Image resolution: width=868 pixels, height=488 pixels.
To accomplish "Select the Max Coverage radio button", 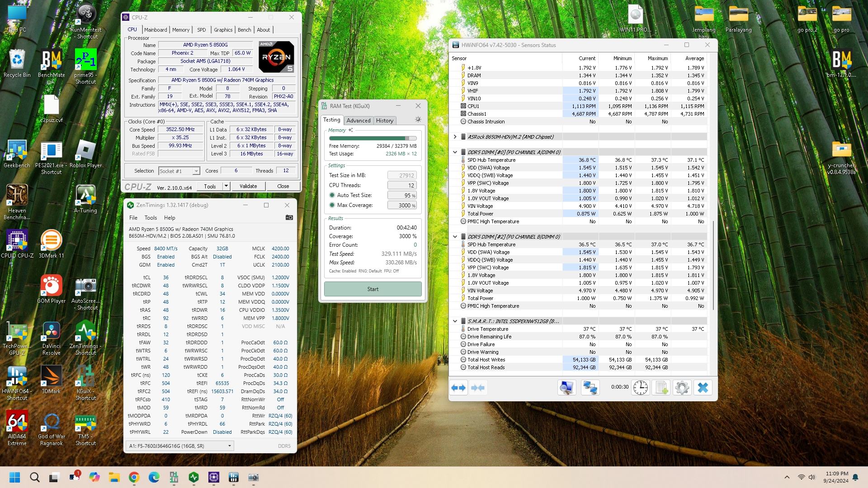I will click(x=332, y=205).
